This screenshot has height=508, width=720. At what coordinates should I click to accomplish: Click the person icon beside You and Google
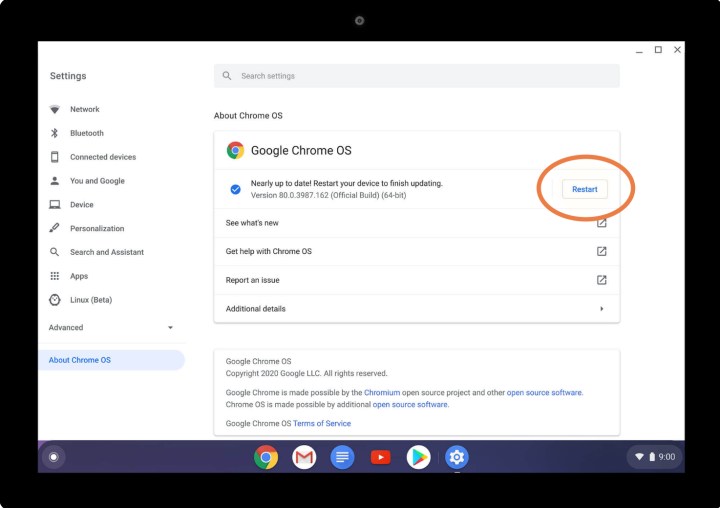55,181
